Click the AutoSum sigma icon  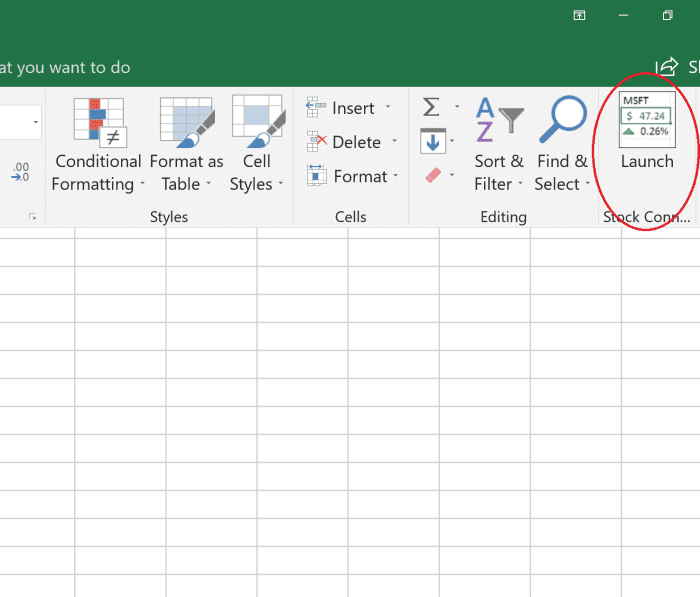431,107
